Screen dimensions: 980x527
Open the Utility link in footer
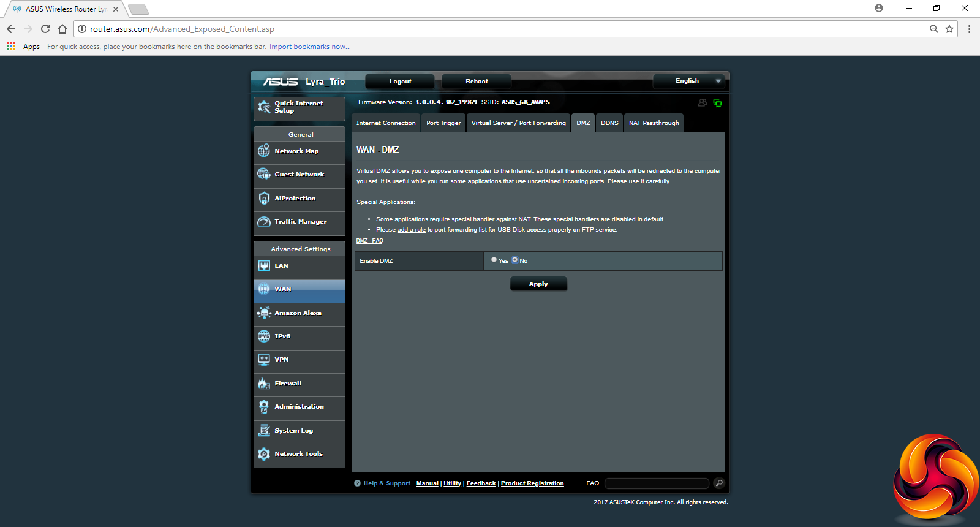[x=452, y=483]
